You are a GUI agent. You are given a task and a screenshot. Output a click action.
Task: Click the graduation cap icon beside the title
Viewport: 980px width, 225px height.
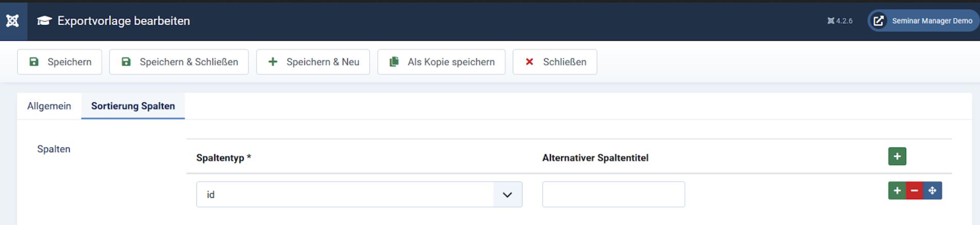(x=44, y=21)
